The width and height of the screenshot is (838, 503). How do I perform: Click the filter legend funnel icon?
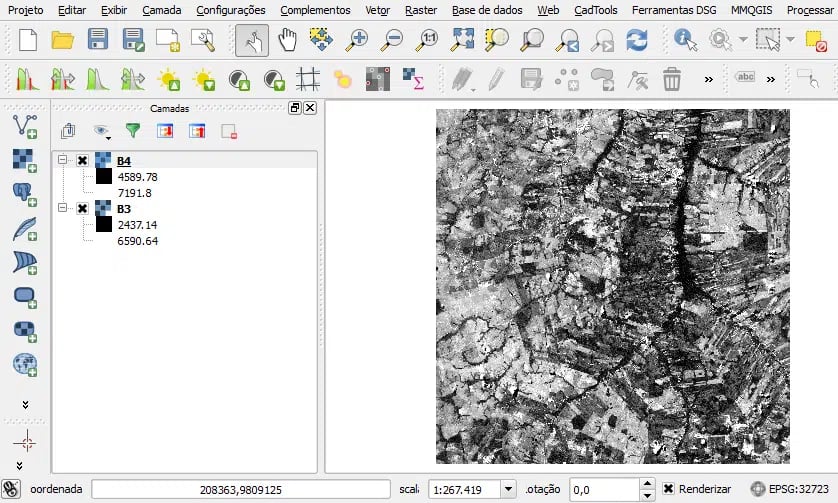pyautogui.click(x=132, y=130)
